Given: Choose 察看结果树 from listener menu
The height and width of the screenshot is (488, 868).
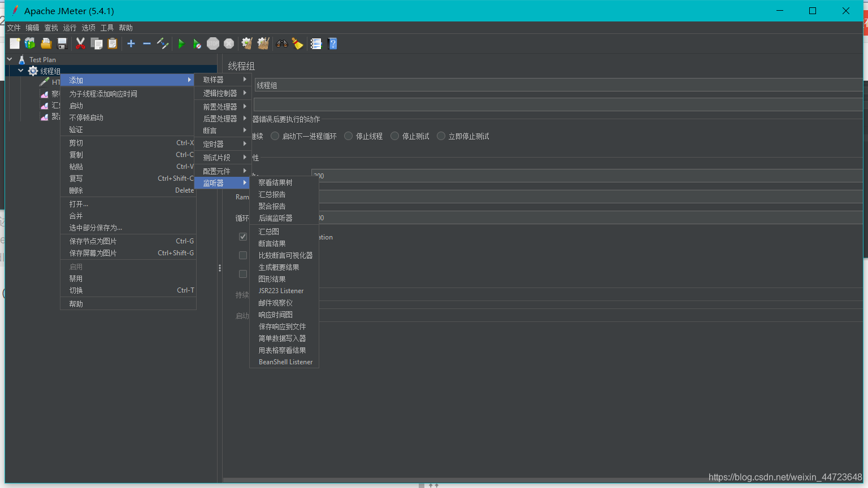Looking at the screenshot, I should [284, 182].
